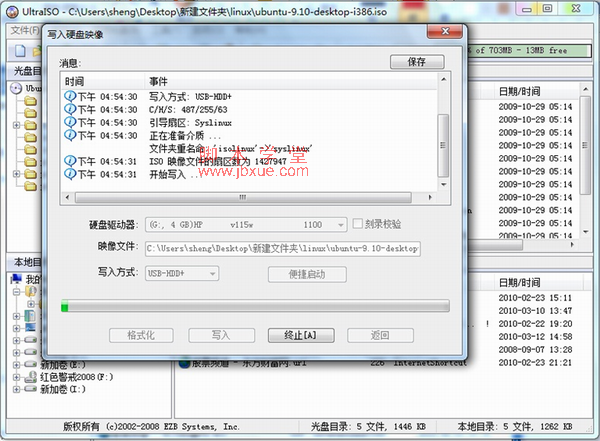Click status bar text 本地目录: 5 文件, 1262 KB
The image size is (600, 441).
click(515, 426)
